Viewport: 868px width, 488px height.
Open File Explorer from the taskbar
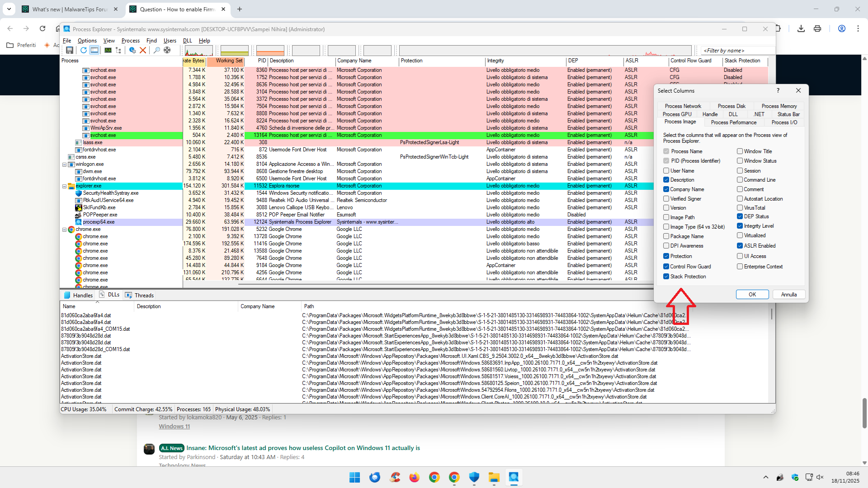494,477
